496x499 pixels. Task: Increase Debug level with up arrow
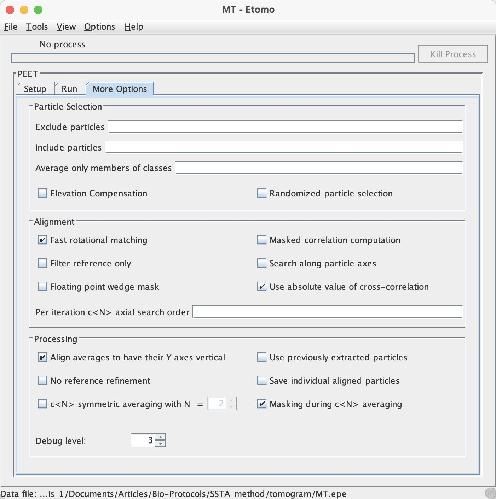(160, 437)
